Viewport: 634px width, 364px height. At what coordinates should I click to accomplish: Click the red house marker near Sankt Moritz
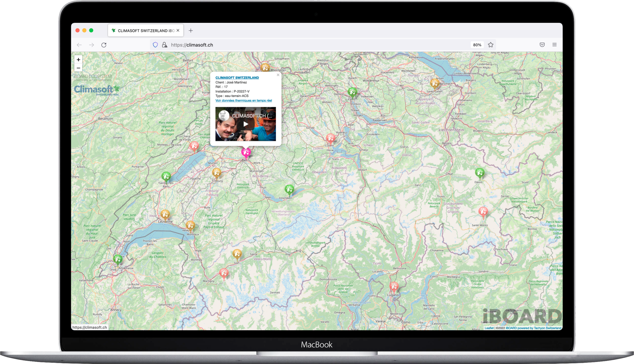coord(483,212)
